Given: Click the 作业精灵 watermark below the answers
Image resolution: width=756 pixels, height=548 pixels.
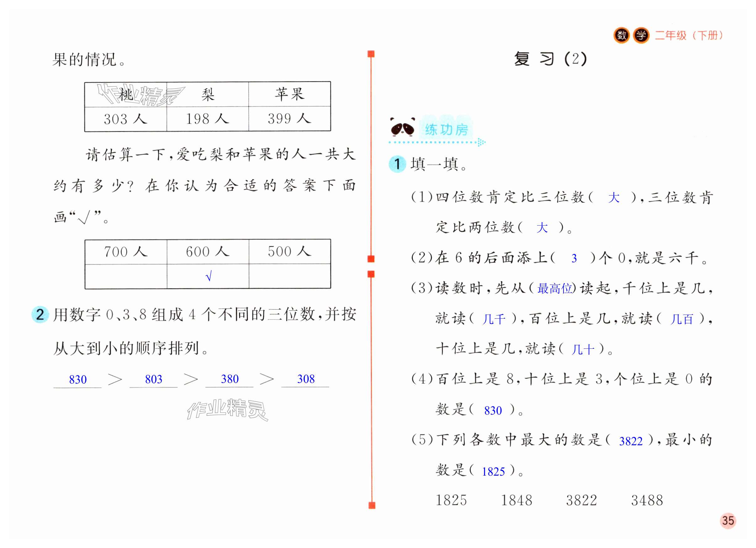Looking at the screenshot, I should 227,410.
